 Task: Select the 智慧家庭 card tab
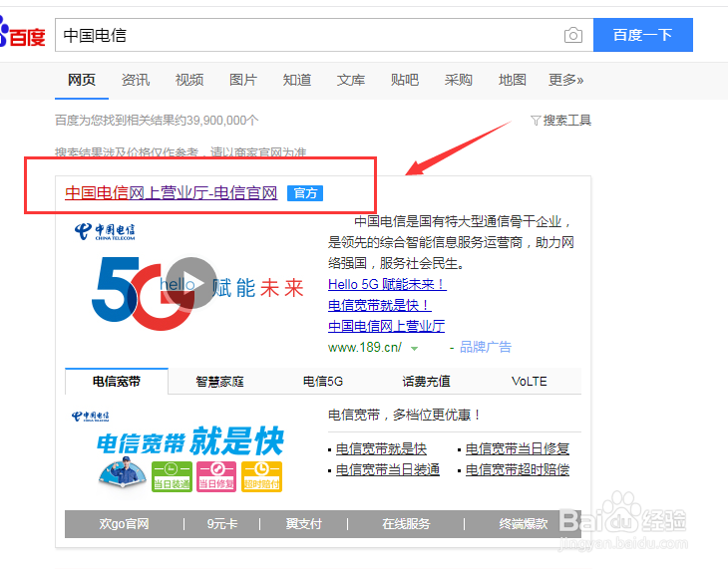click(219, 381)
